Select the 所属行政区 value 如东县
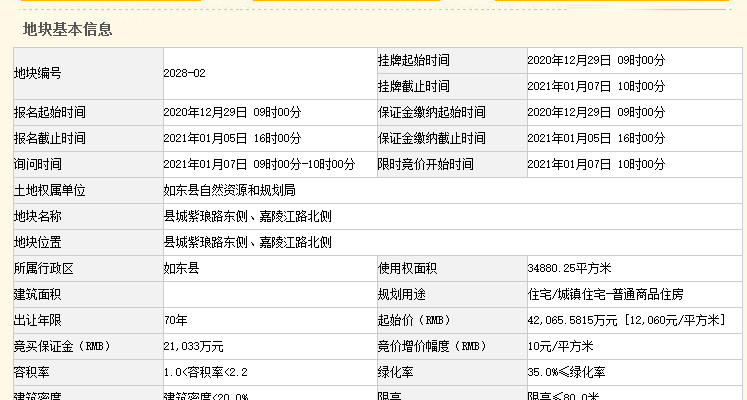This screenshot has height=400, width=747. click(x=181, y=268)
